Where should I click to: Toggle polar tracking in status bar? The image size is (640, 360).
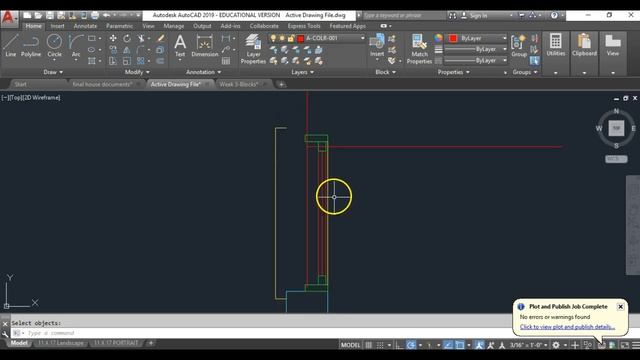click(411, 345)
